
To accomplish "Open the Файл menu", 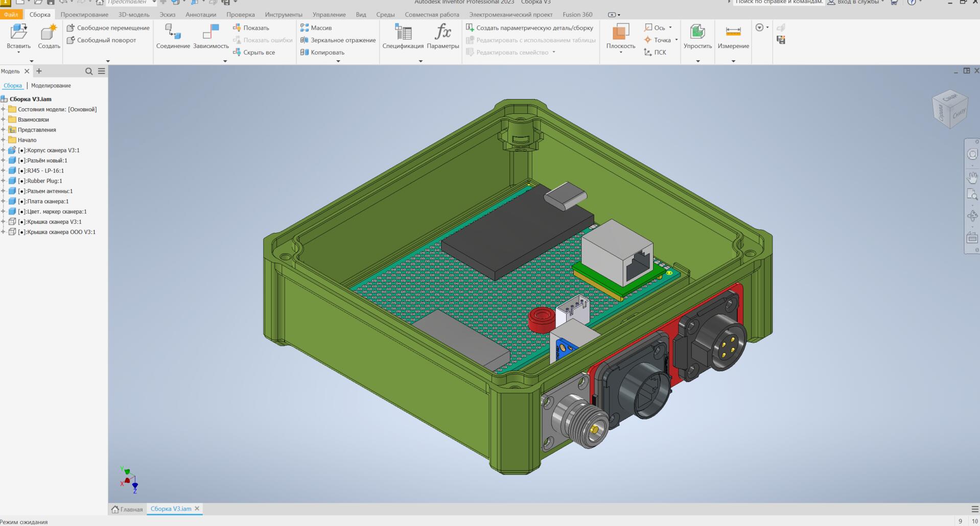I will 11,14.
